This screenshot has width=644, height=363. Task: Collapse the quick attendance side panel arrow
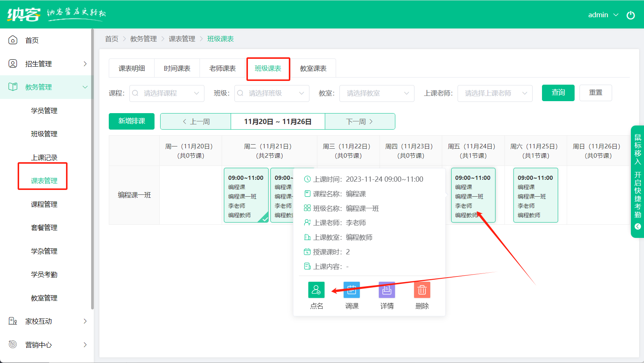[638, 226]
